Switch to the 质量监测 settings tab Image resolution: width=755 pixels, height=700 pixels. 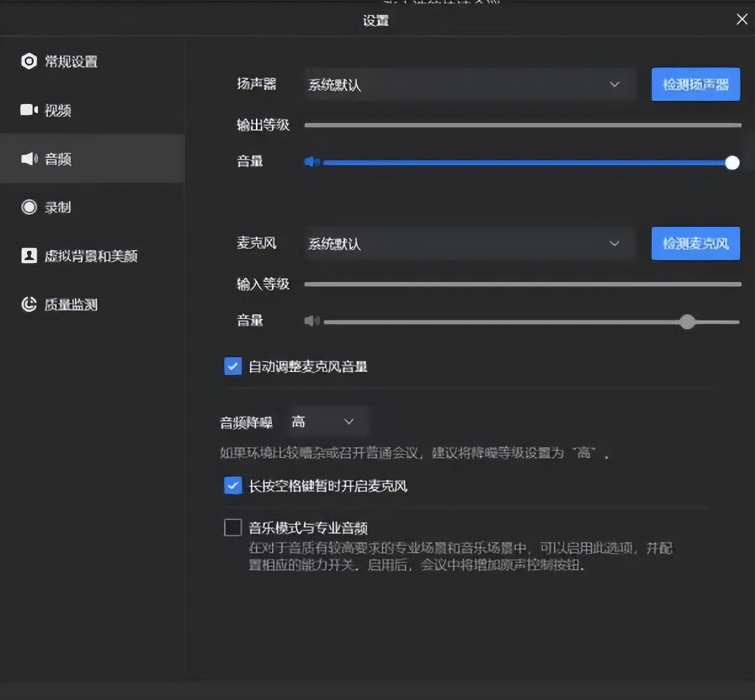coord(68,304)
